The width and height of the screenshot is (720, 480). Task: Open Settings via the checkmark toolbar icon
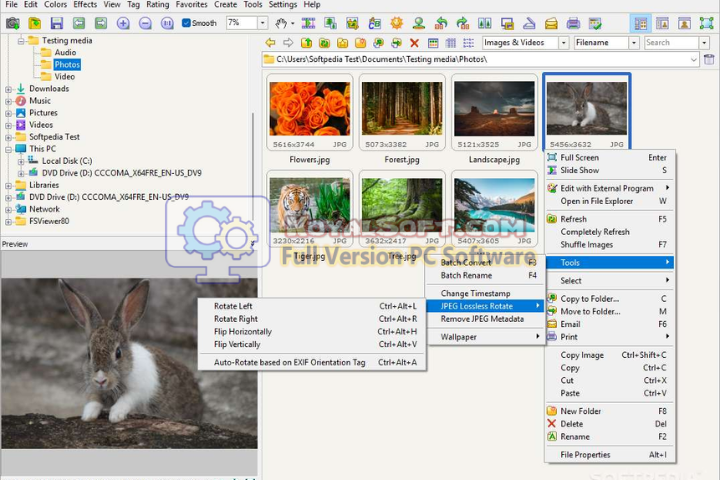[x=595, y=23]
